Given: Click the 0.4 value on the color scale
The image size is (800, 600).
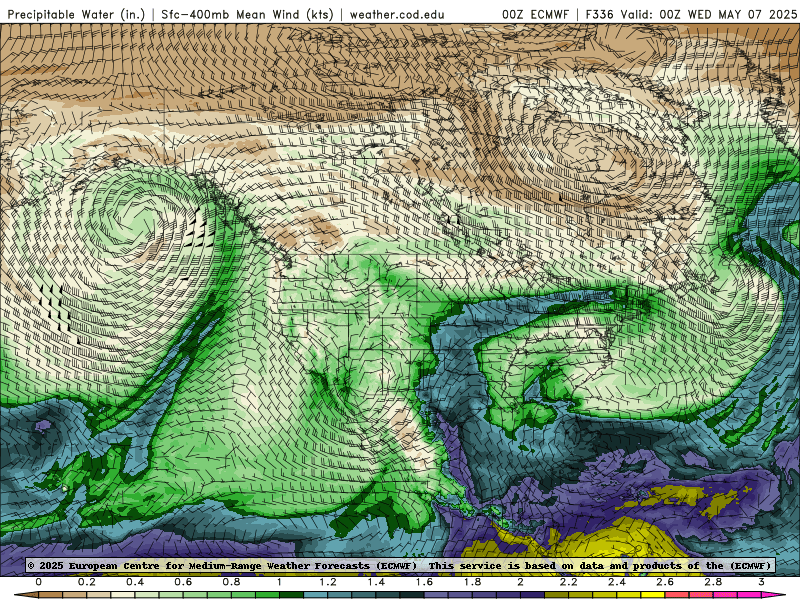Looking at the screenshot, I should tap(135, 582).
